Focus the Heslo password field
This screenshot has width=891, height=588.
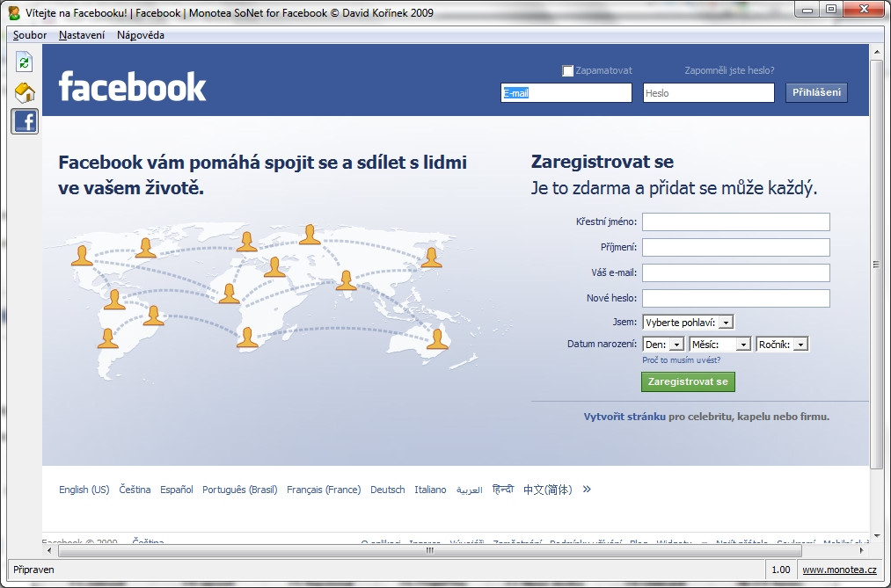coord(709,93)
